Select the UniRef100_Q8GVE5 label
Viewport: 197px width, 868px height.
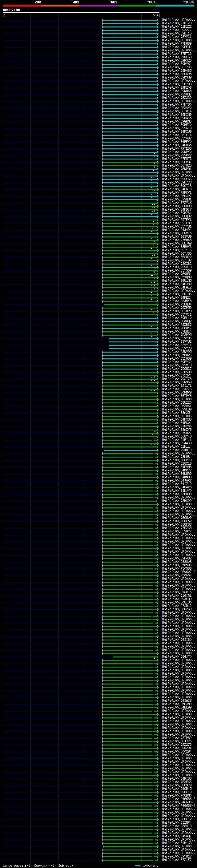pos(177,233)
